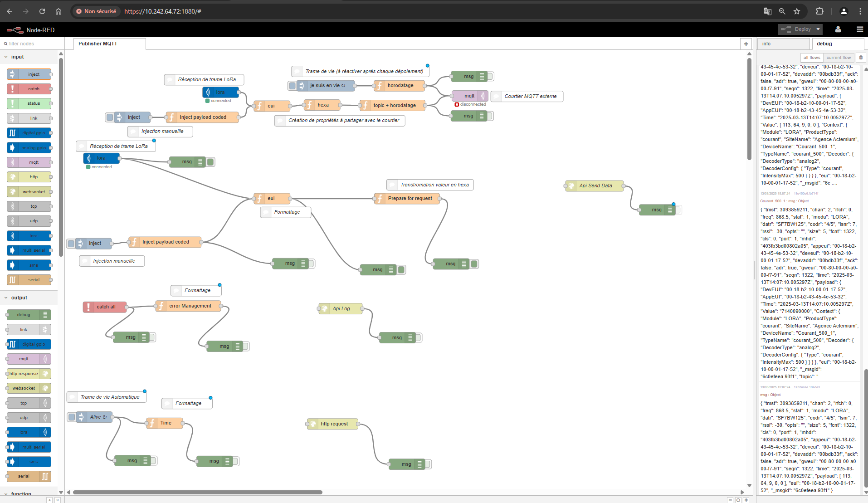The height and width of the screenshot is (503, 868).
Task: Trigger inject button beside 'Injection manuellle' lower flow
Action: point(71,244)
